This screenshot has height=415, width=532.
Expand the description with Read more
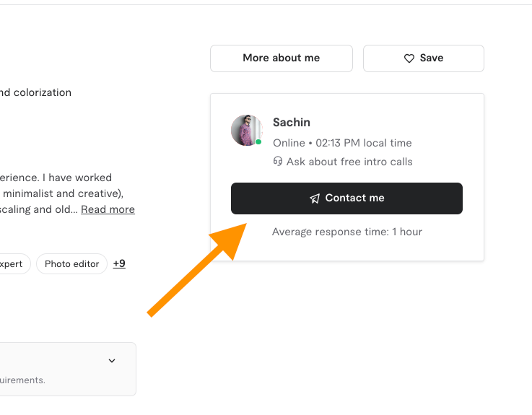click(108, 209)
